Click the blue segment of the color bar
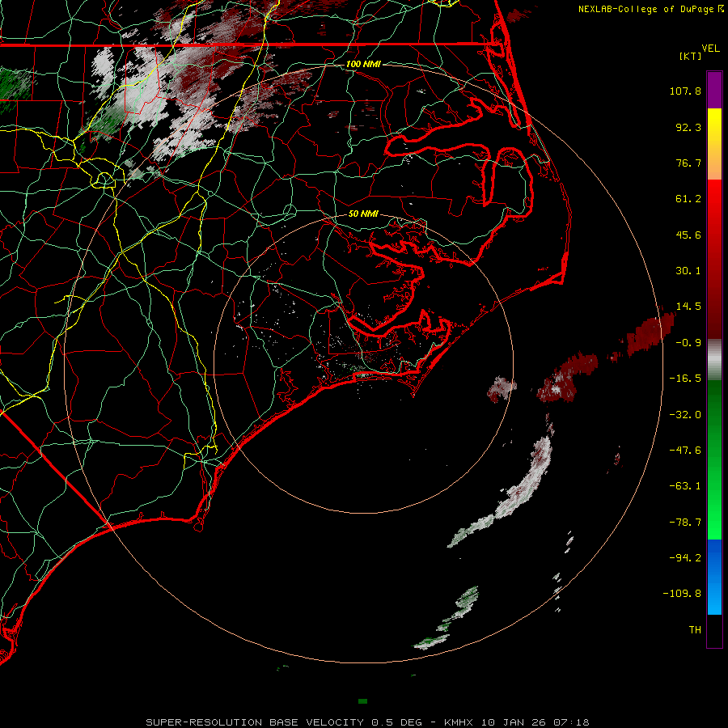The width and height of the screenshot is (728, 728). pyautogui.click(x=714, y=577)
